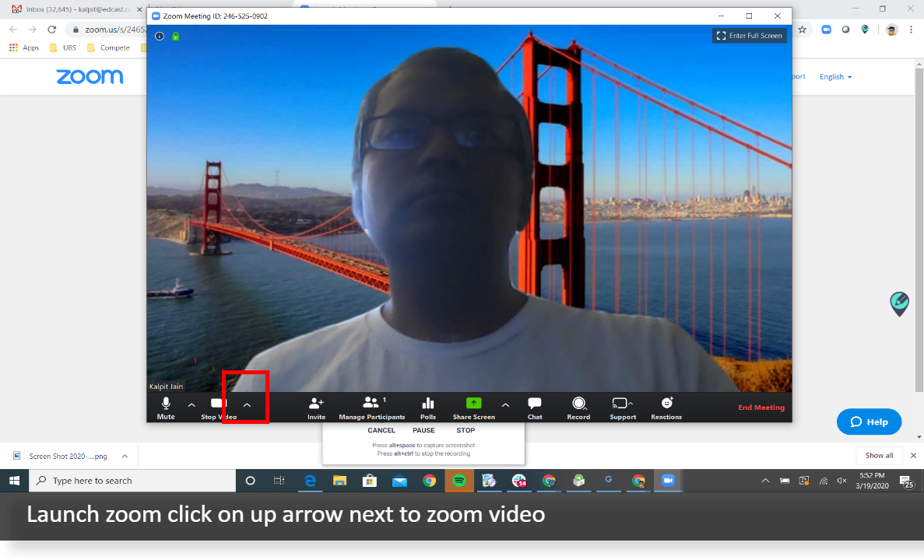924x560 pixels.
Task: Open the blue Help chat button
Action: click(x=870, y=422)
